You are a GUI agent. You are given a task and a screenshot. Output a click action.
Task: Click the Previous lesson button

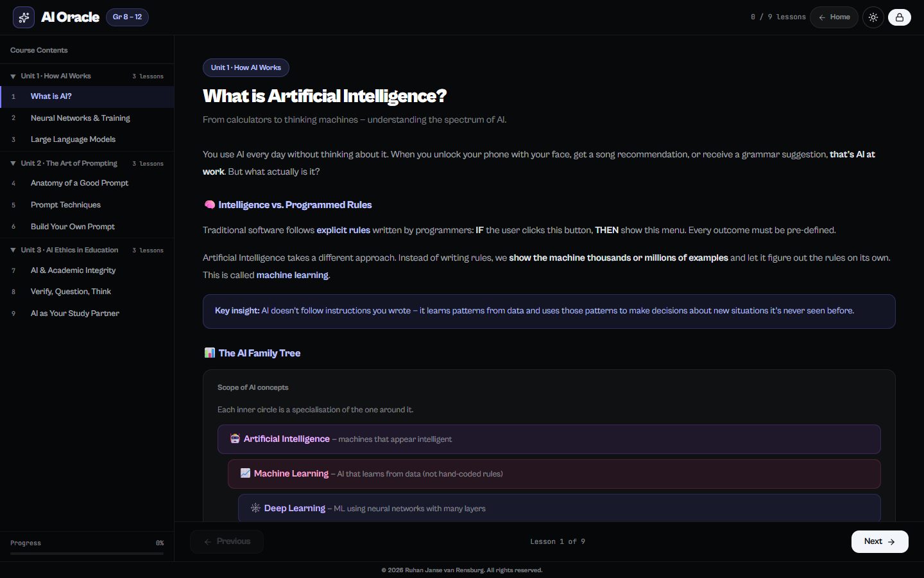227,541
